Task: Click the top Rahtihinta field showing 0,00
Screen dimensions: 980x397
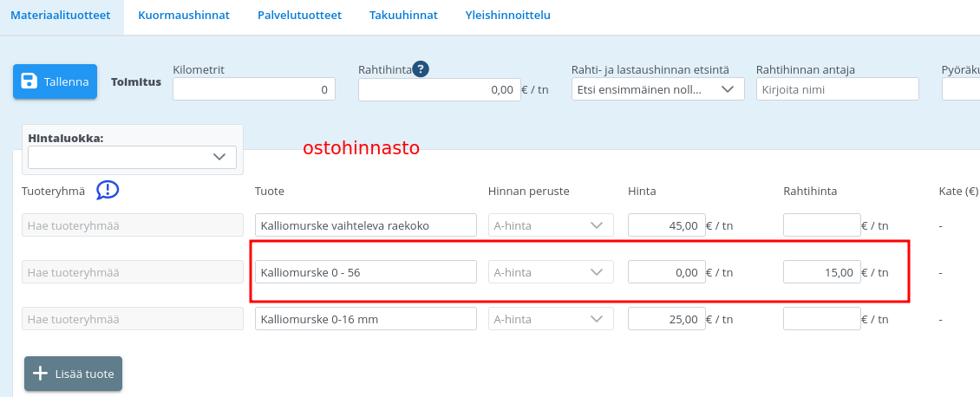Action: (x=438, y=89)
